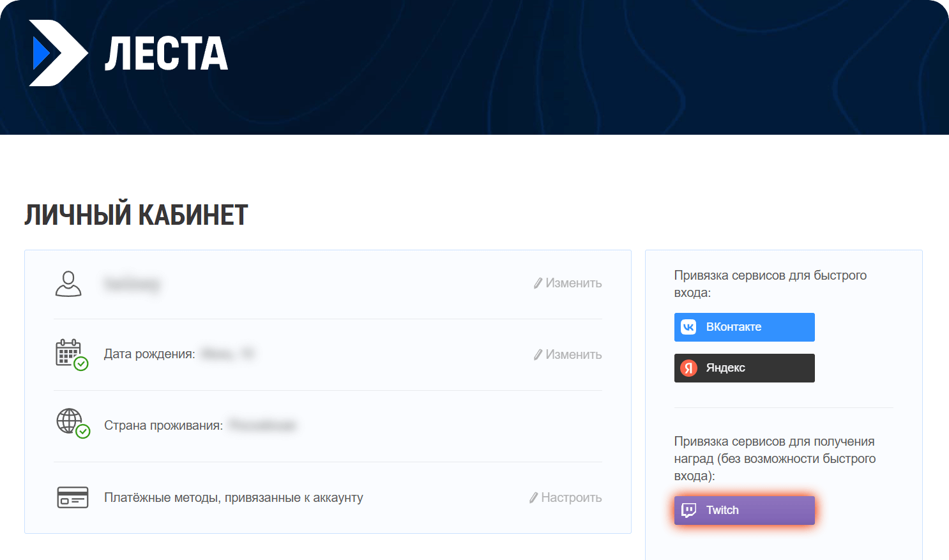Click the ЛЕСТА header wordmark
Image resolution: width=949 pixels, height=560 pixels.
(x=166, y=53)
